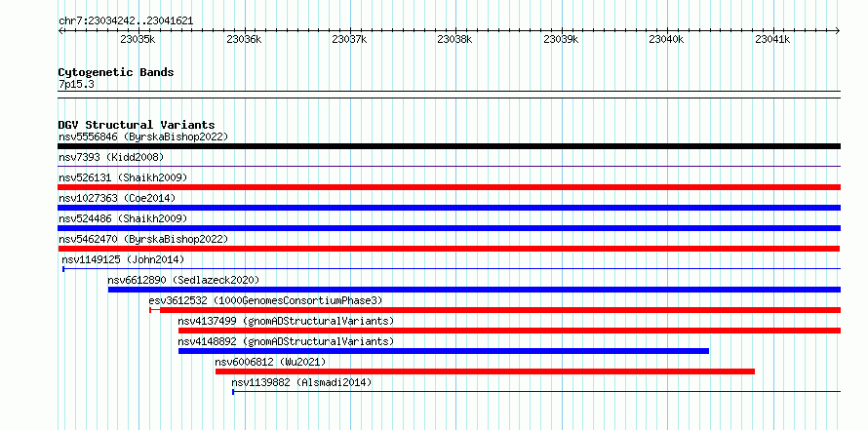This screenshot has width=868, height=430.
Task: Open nsv6612890 (Sedlazeck2020) label
Action: tap(183, 280)
